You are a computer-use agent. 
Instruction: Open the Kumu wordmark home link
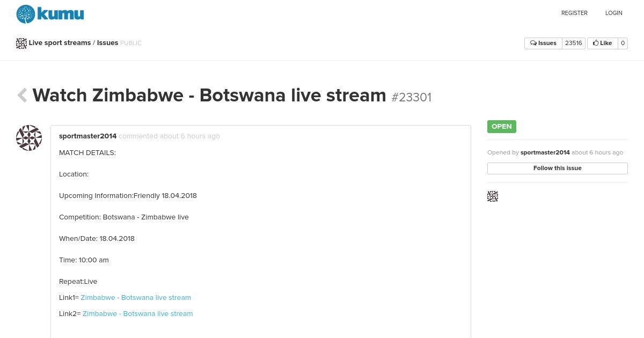61,14
